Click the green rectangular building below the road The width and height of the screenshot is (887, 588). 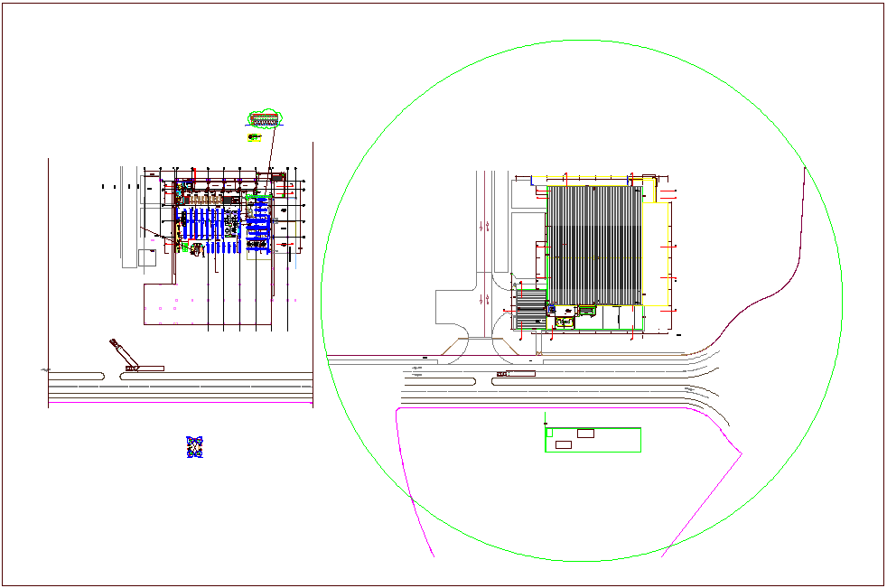pos(614,441)
